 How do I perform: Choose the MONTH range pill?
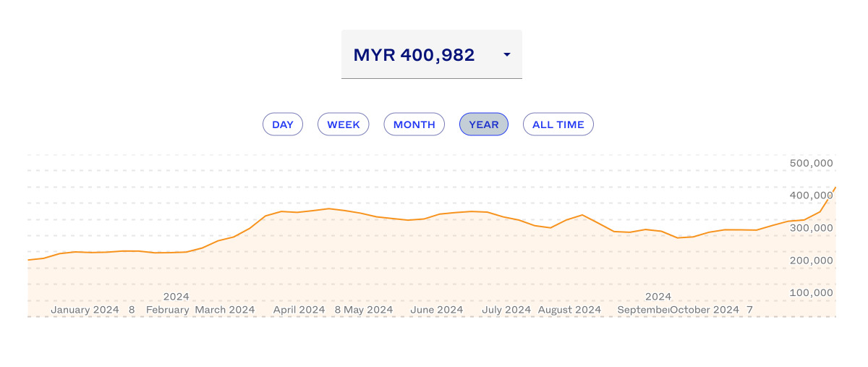414,125
